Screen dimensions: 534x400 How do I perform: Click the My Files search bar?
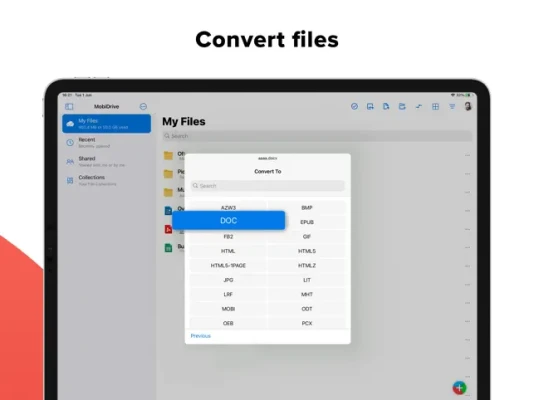pos(317,136)
